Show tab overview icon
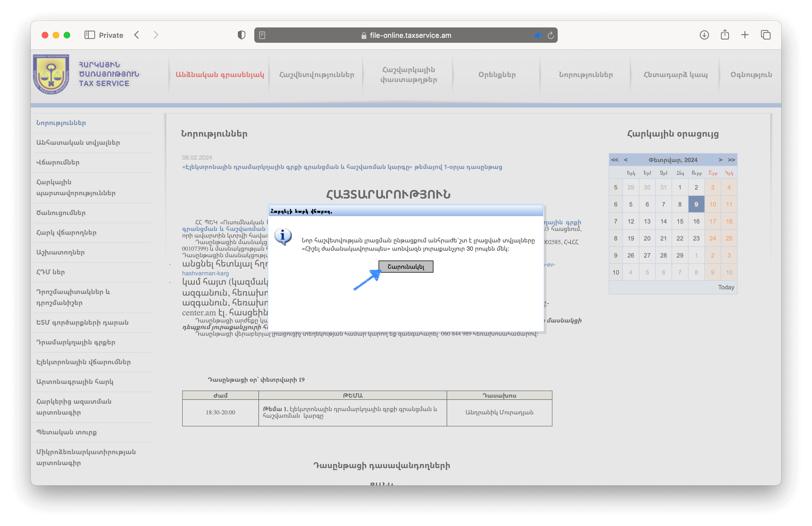Image resolution: width=812 pixels, height=526 pixels. coord(766,35)
